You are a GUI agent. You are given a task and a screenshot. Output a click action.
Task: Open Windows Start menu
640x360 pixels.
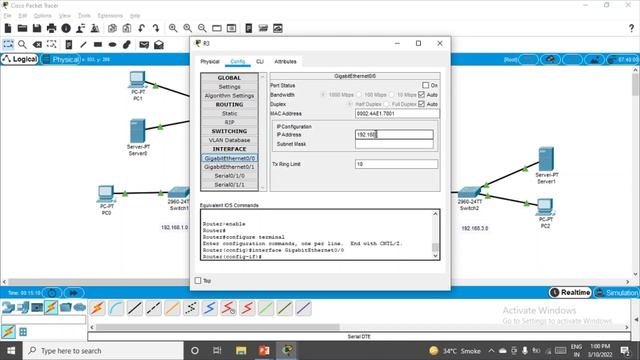pyautogui.click(x=11, y=351)
